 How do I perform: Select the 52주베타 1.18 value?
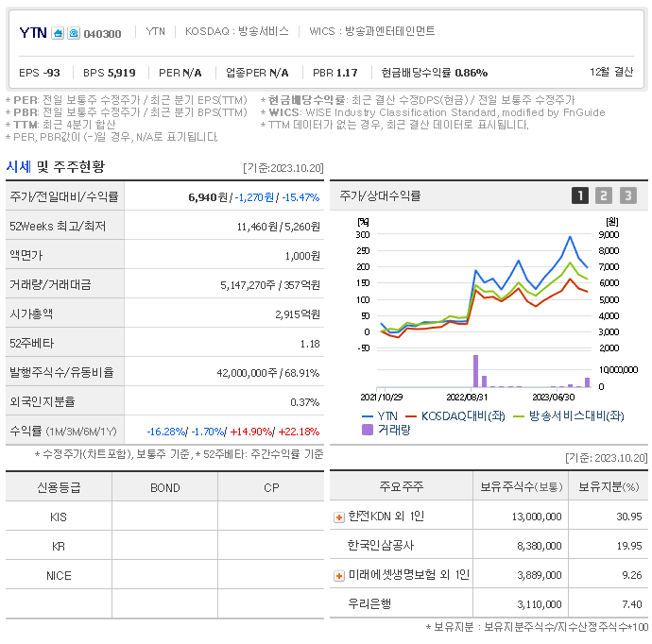coord(310,344)
